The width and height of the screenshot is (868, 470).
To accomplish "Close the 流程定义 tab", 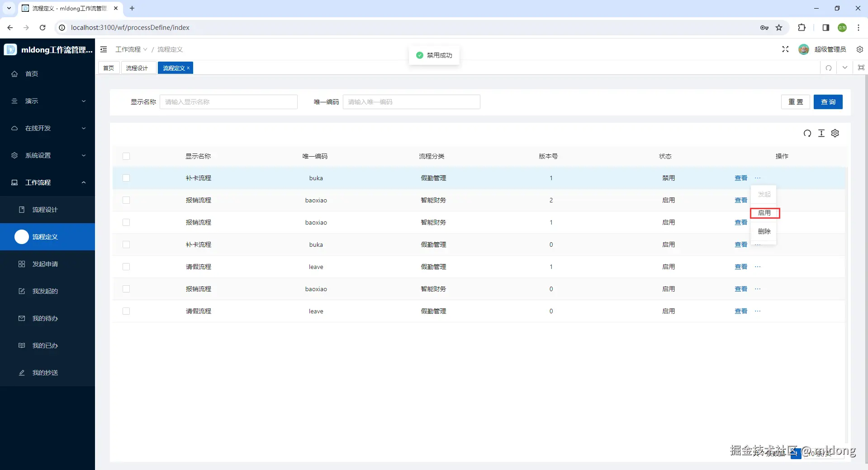I will pos(188,68).
